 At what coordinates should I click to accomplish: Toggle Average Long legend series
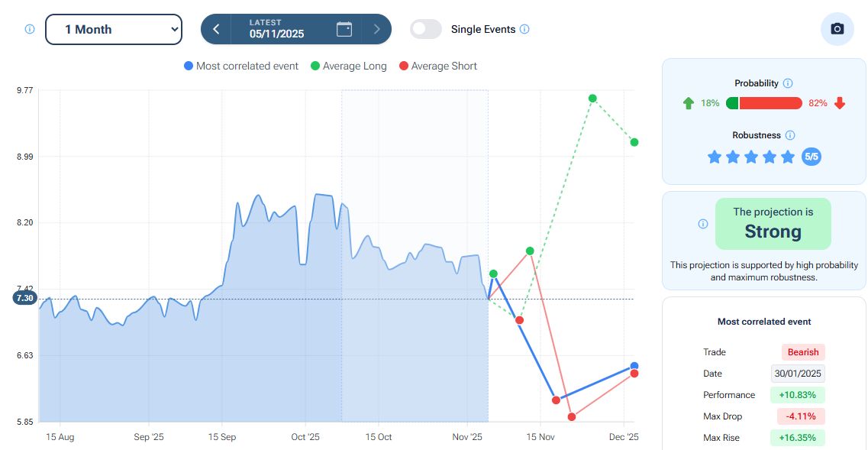point(348,66)
